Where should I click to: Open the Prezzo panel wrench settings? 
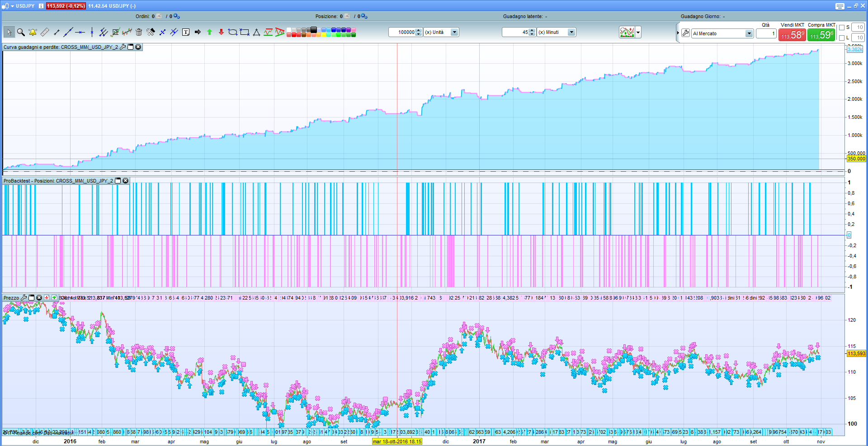[x=24, y=298]
